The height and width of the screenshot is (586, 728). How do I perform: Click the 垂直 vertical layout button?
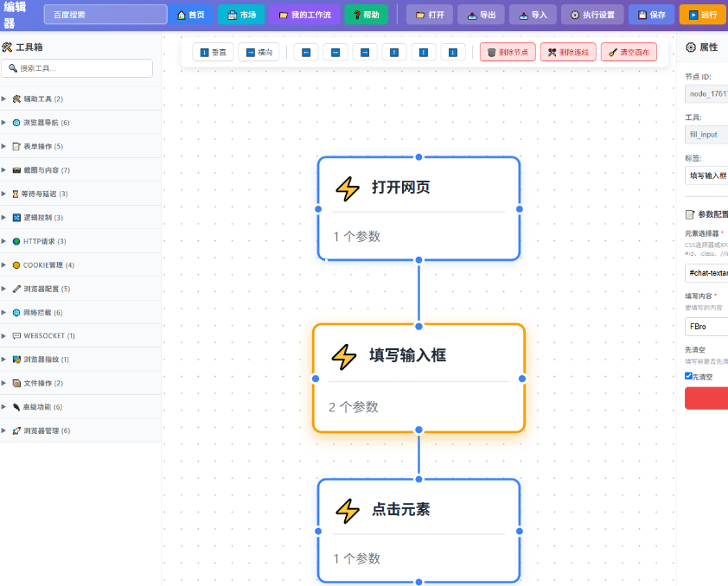coord(213,53)
